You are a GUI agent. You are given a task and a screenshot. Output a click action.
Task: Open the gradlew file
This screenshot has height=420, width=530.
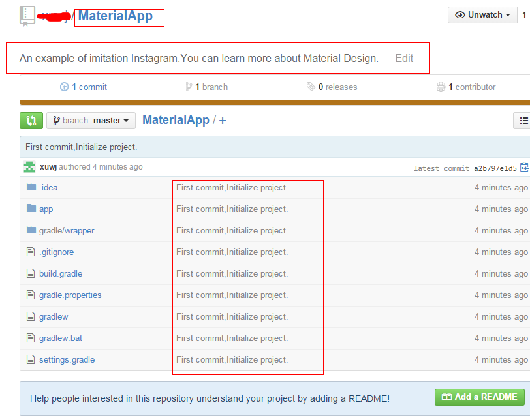54,317
